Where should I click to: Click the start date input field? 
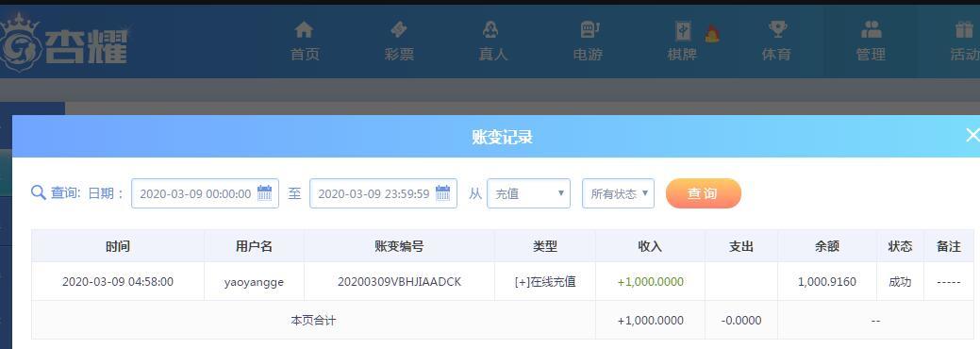pos(205,193)
